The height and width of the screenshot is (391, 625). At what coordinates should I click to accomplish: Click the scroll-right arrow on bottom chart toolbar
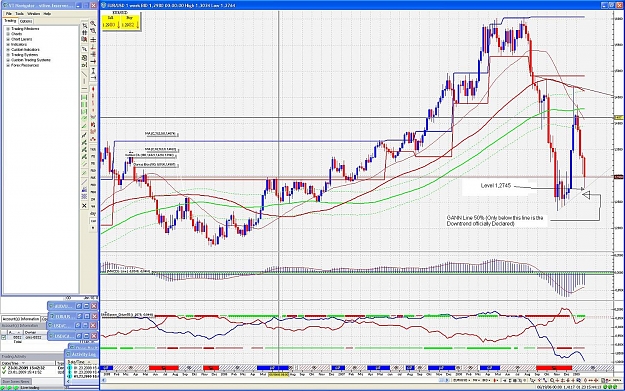tap(447, 380)
